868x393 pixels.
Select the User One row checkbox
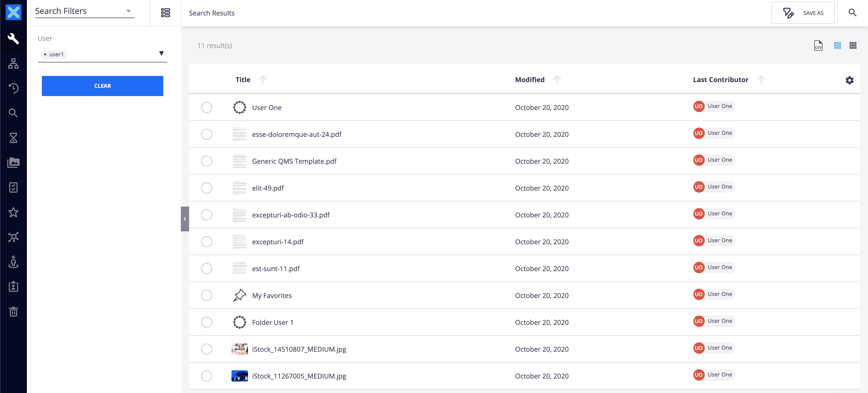click(207, 107)
